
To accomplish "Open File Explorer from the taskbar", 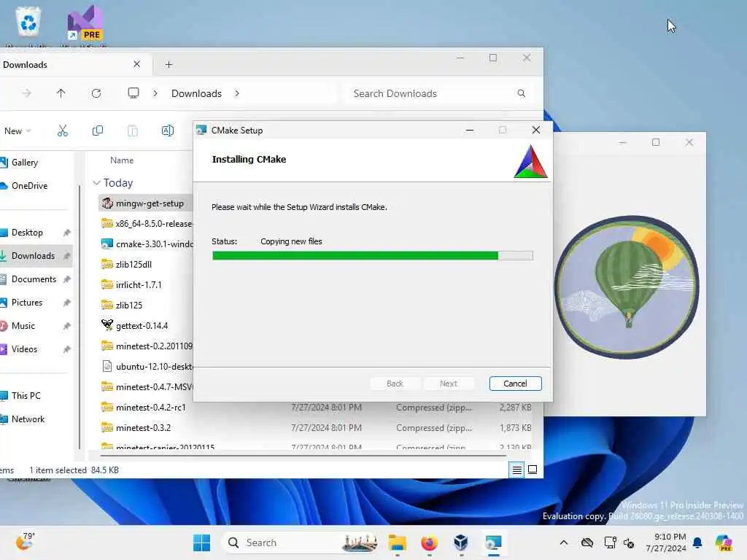I will pyautogui.click(x=397, y=542).
